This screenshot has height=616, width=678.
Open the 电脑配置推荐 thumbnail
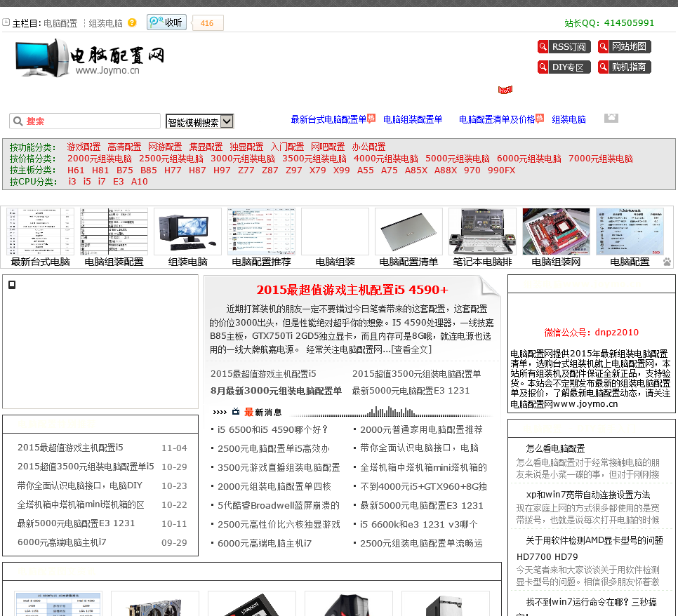coord(261,232)
